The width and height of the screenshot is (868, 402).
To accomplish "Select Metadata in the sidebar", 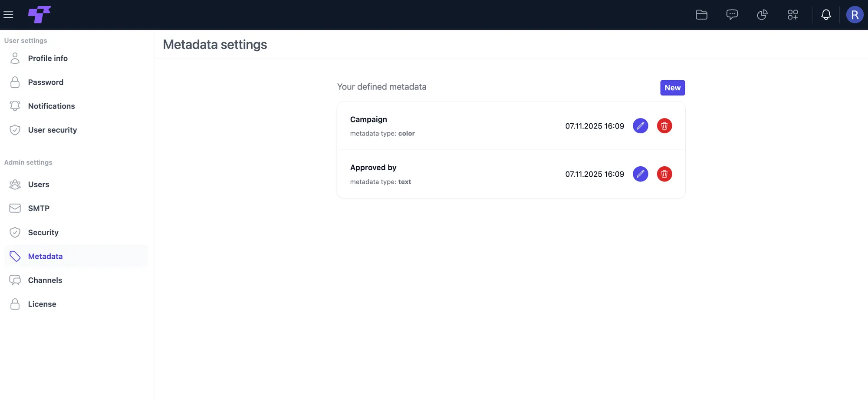I will point(76,256).
